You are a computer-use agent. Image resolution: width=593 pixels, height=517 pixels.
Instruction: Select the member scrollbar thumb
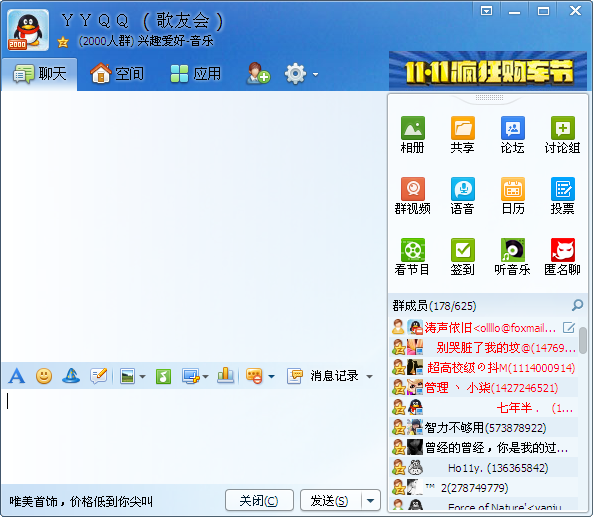tap(583, 341)
